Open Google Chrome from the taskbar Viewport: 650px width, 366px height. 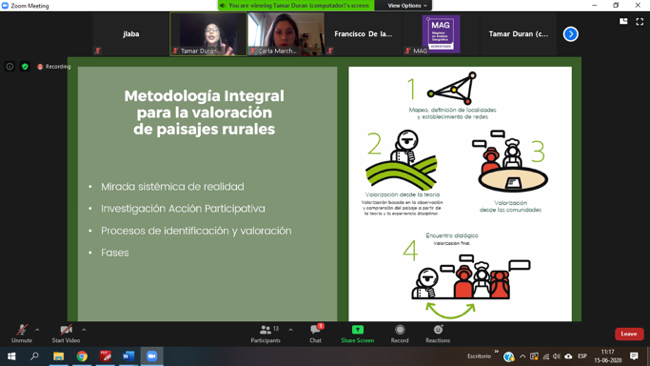82,356
